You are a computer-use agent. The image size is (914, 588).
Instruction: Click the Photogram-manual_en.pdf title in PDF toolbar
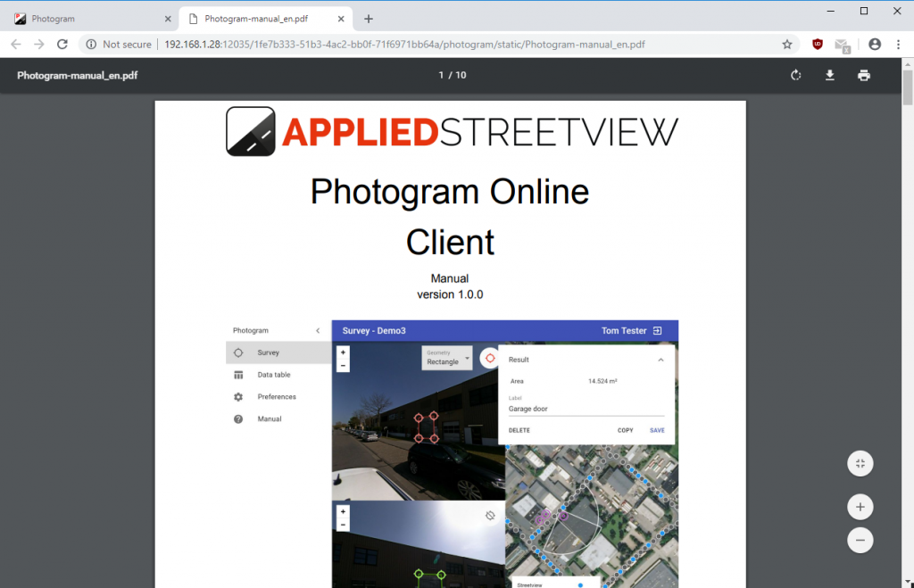coord(78,75)
